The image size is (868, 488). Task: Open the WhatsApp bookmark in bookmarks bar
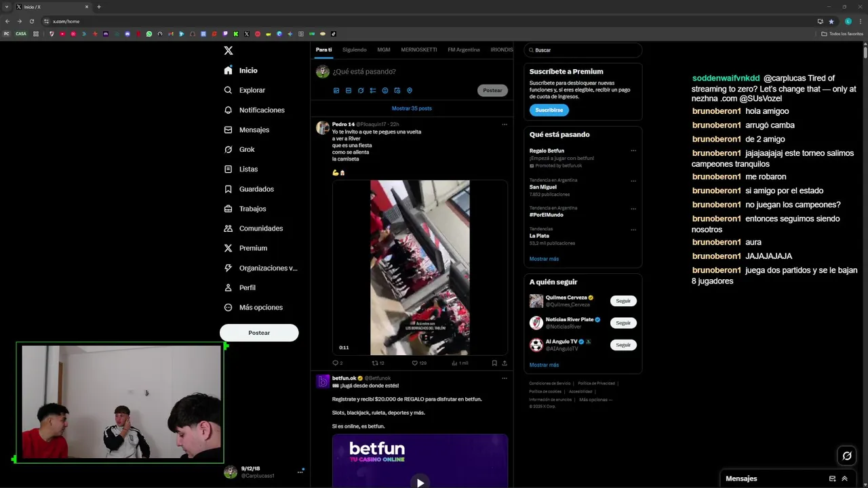149,34
